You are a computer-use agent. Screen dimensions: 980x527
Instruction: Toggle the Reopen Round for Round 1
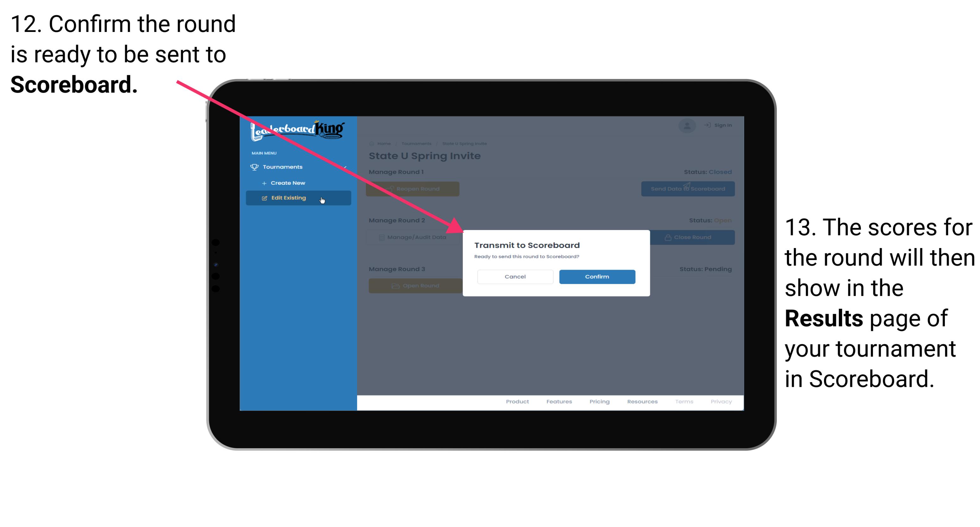tap(414, 189)
